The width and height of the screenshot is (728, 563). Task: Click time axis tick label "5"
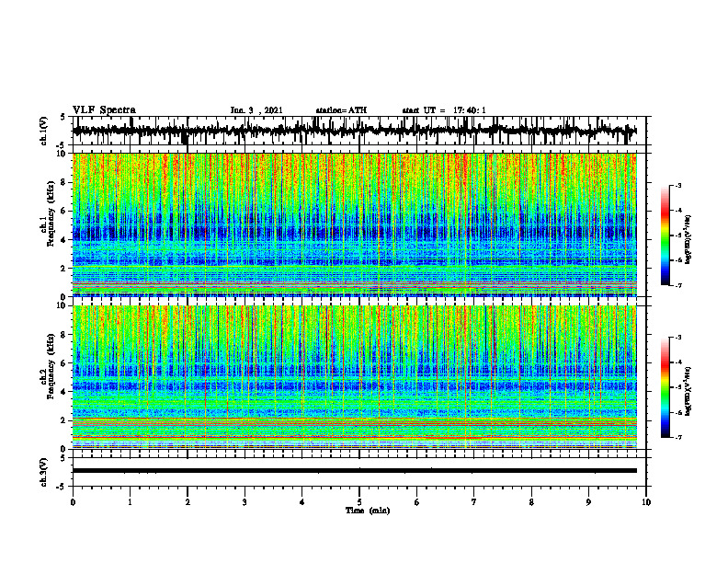pos(359,502)
